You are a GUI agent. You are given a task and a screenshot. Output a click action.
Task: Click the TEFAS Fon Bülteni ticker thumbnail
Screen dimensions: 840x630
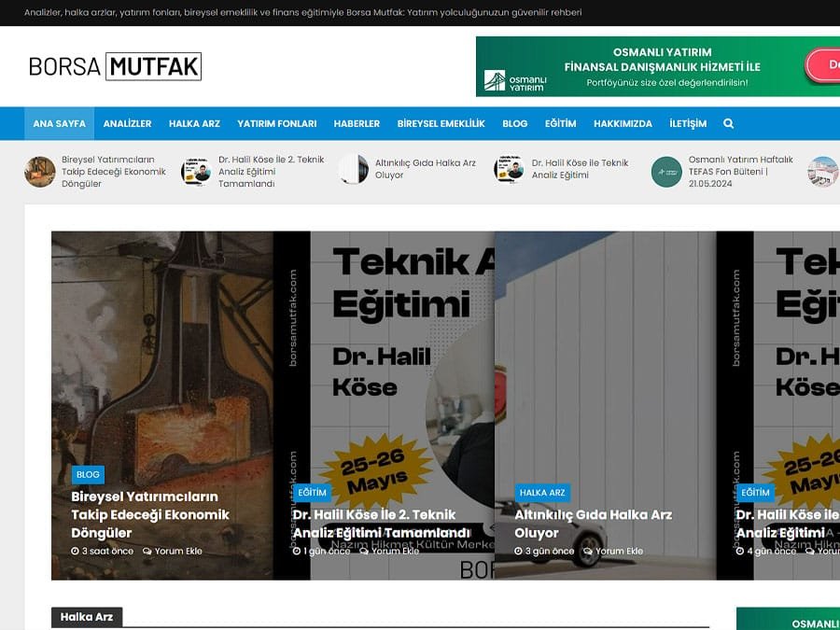point(665,173)
